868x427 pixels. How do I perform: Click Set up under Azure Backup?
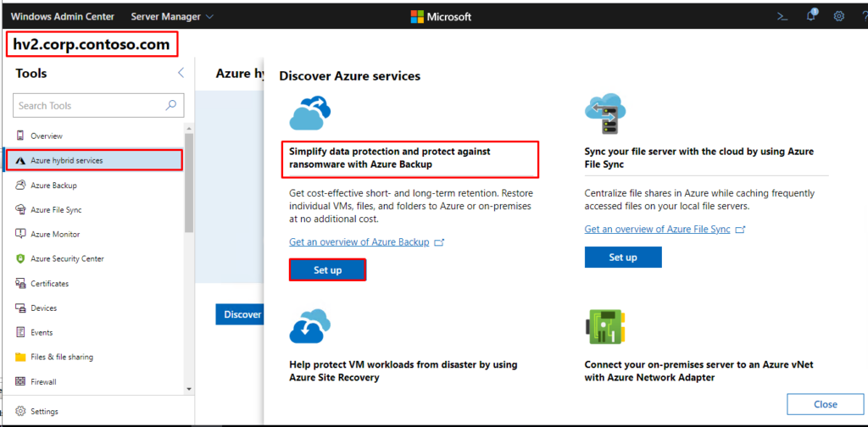(x=327, y=270)
